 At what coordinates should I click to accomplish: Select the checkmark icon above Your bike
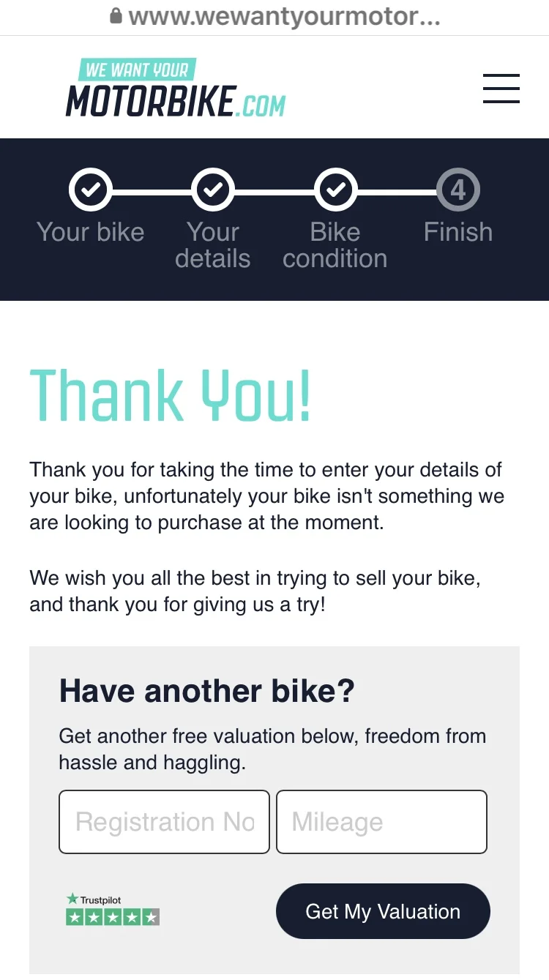(x=90, y=188)
